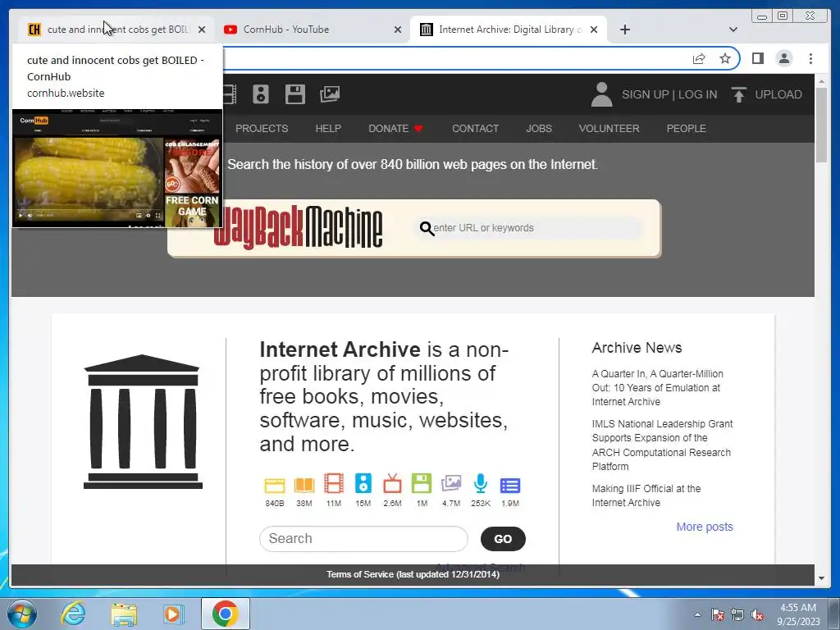The width and height of the screenshot is (840, 630).
Task: Click the user avatar icon next to Sign Up
Action: pyautogui.click(x=601, y=95)
